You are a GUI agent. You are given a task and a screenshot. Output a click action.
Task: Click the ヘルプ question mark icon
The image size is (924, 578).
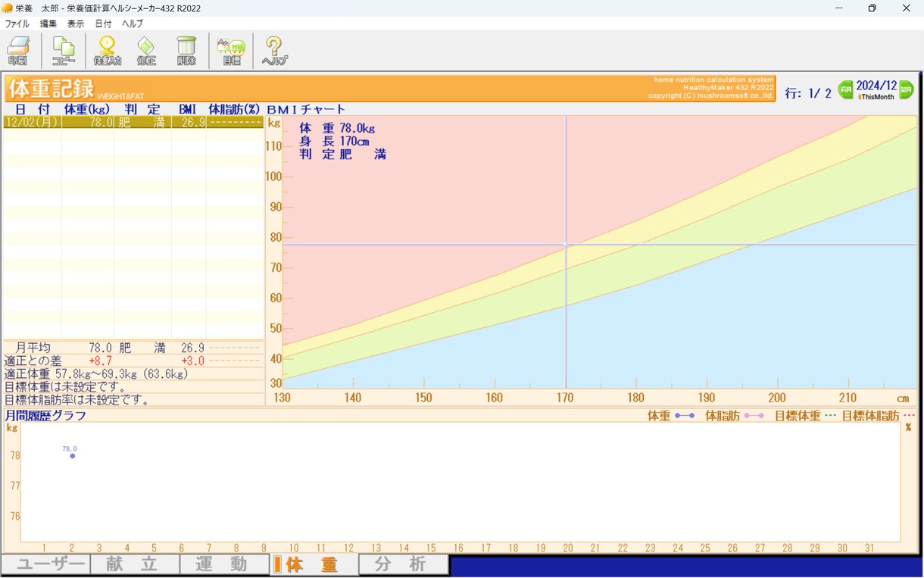(274, 51)
